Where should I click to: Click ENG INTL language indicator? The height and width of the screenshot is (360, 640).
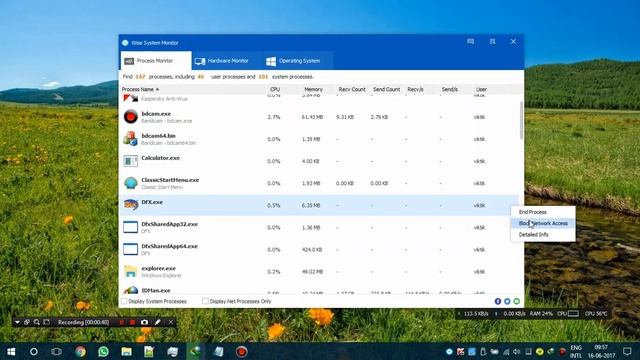[x=576, y=351]
